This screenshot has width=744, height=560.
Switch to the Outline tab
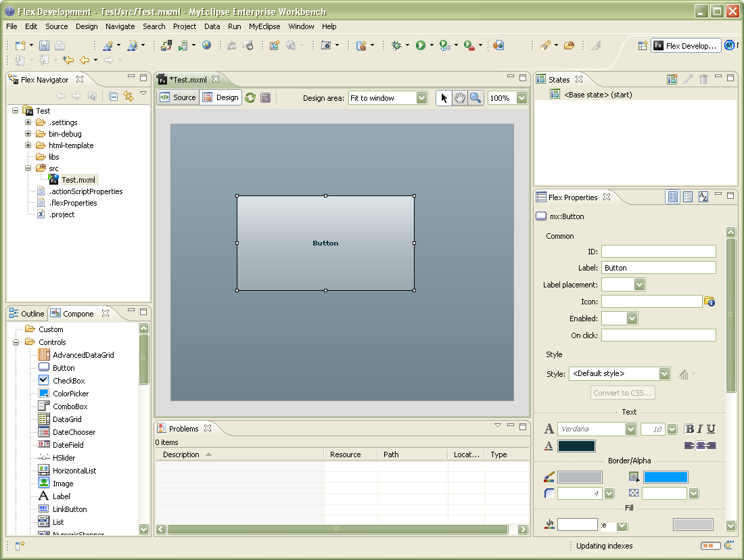(31, 312)
